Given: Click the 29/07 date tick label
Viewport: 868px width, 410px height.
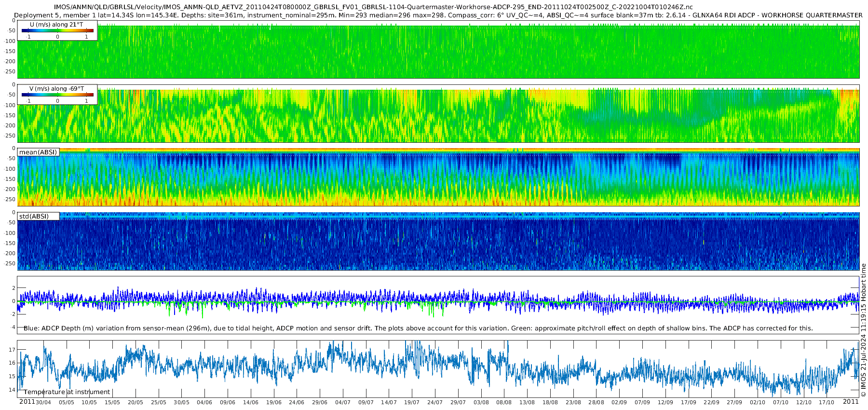Looking at the screenshot, I should coord(458,402).
